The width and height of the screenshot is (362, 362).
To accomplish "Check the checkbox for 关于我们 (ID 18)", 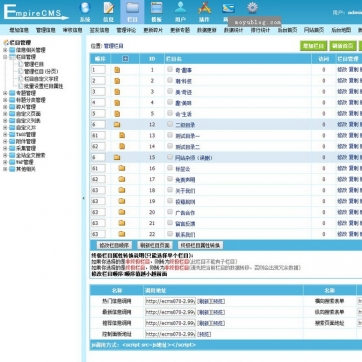I will pos(170,190).
